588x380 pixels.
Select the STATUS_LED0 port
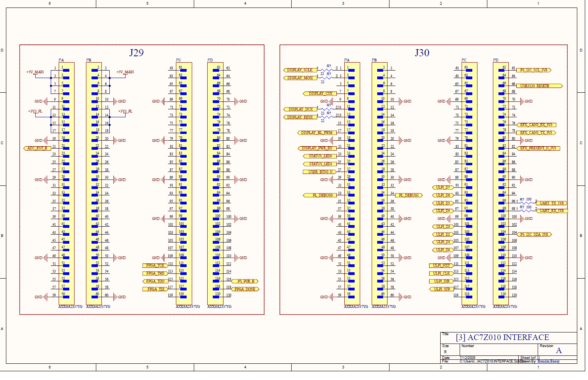[320, 156]
